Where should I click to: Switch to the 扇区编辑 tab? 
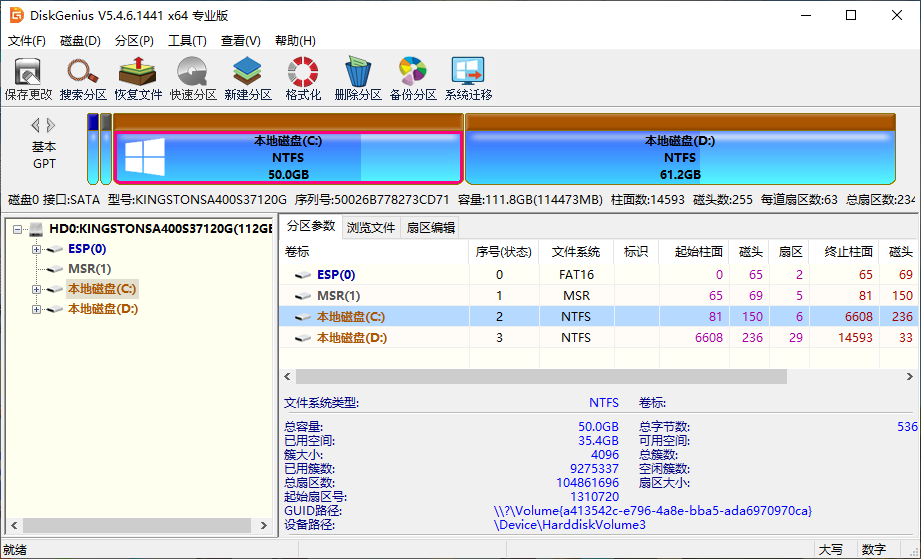point(430,227)
